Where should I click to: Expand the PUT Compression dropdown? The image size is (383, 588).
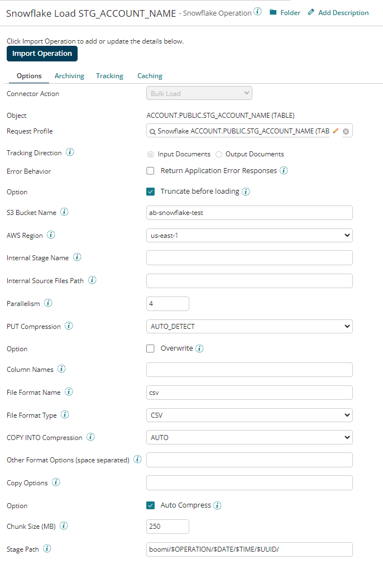[x=249, y=326]
